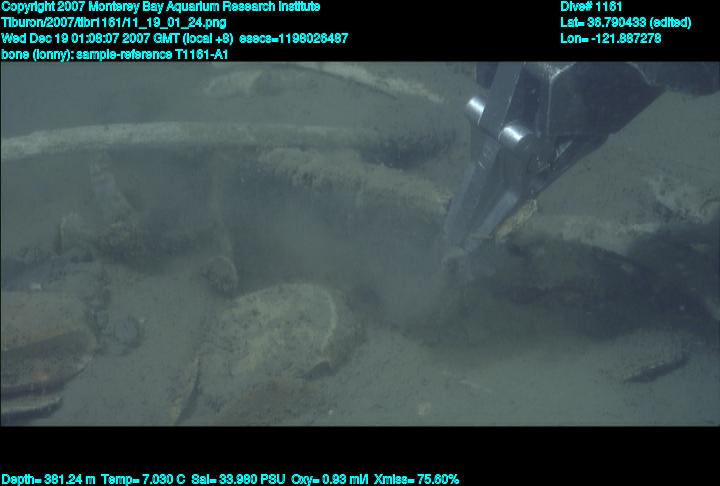The width and height of the screenshot is (720, 486).
Task: Click the Lon= -121.887278 readout
Action: point(611,38)
